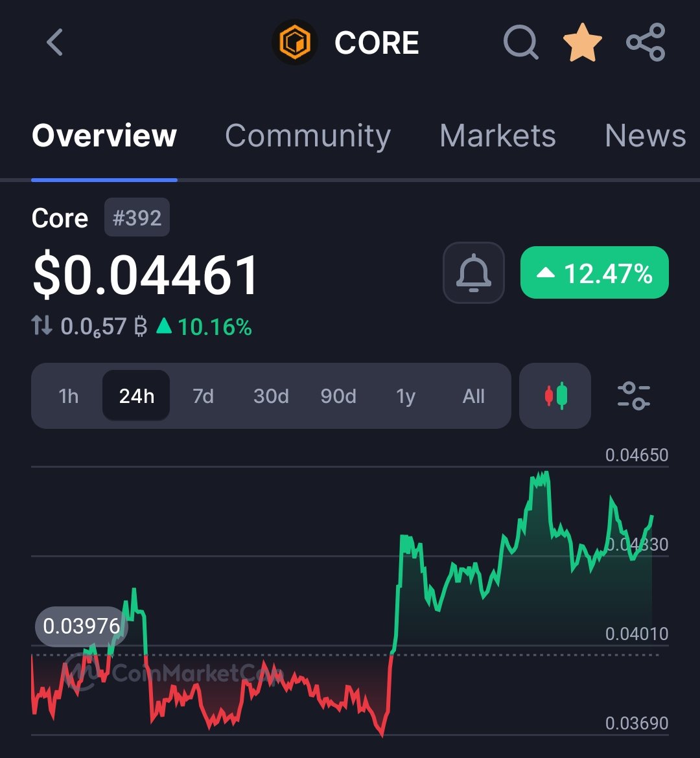Tap the #392 rank badge

click(x=137, y=218)
